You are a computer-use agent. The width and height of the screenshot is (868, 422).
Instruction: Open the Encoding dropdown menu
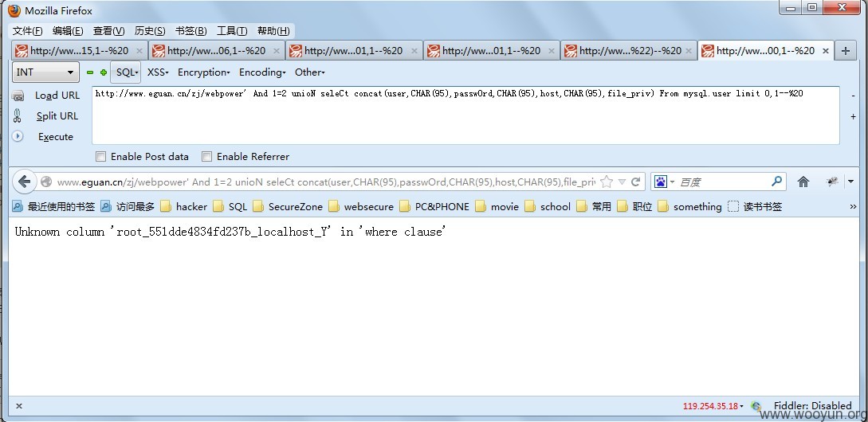(262, 72)
